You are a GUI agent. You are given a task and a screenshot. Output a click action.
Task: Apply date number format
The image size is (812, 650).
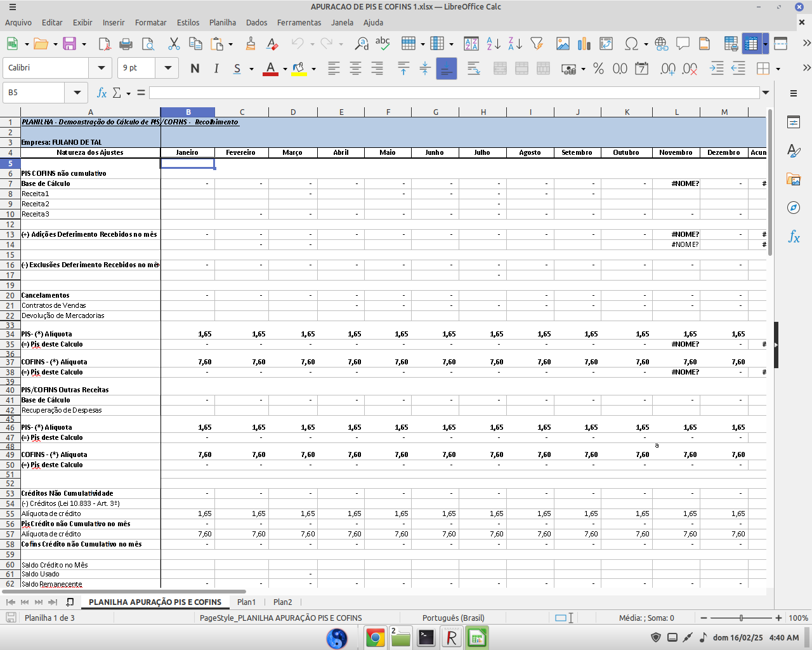[641, 68]
